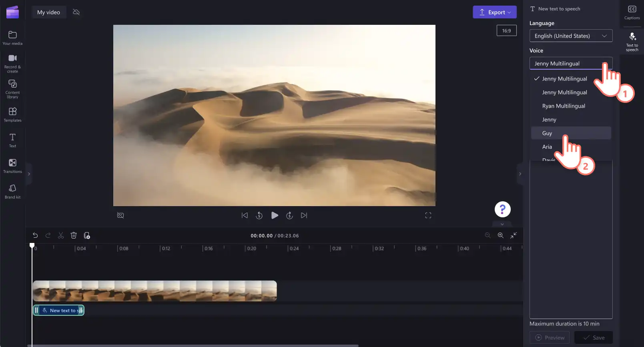Click the text to speech input area
Image resolution: width=644 pixels, height=347 pixels.
(571, 240)
